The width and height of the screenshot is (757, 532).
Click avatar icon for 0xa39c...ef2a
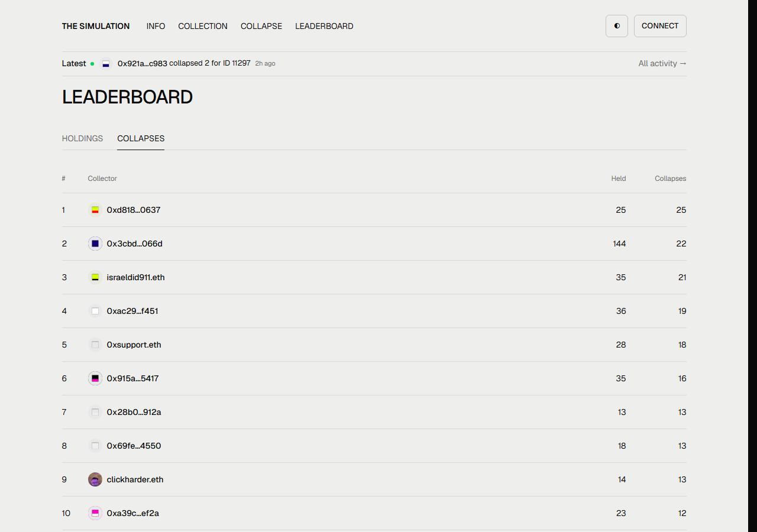[x=95, y=513]
